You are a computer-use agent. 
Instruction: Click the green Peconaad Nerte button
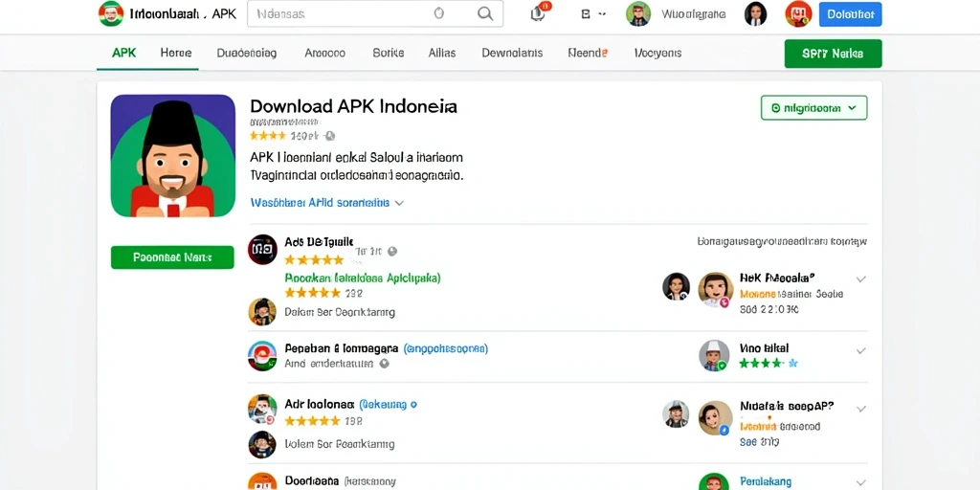tap(172, 256)
